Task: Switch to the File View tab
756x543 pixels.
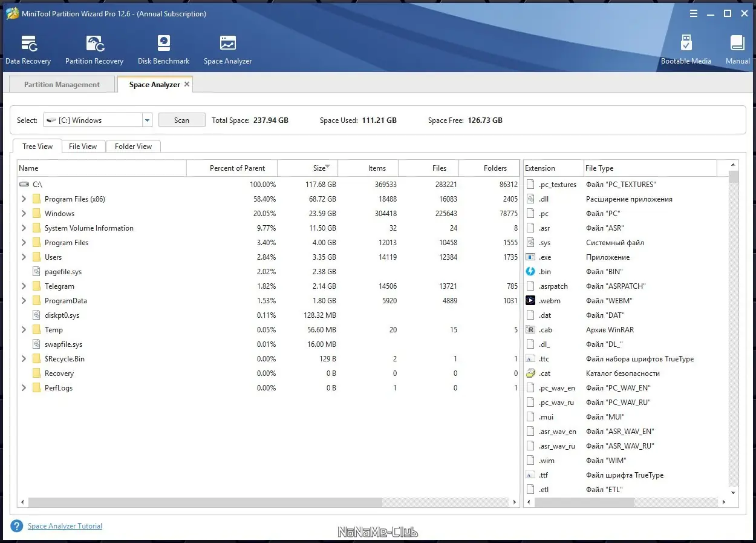Action: point(83,146)
